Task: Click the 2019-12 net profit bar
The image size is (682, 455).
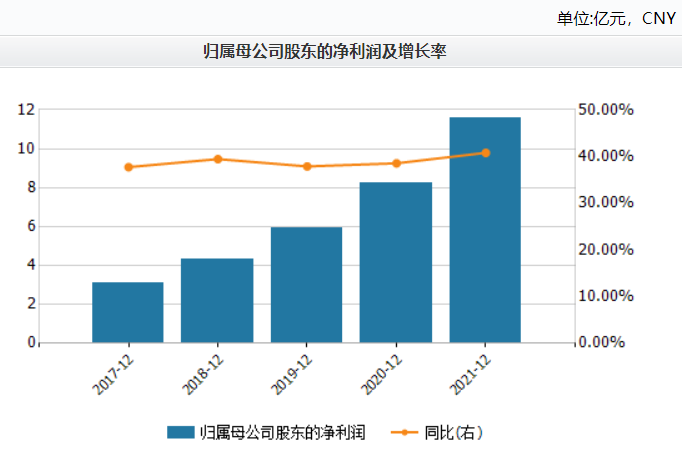Action: pos(306,285)
